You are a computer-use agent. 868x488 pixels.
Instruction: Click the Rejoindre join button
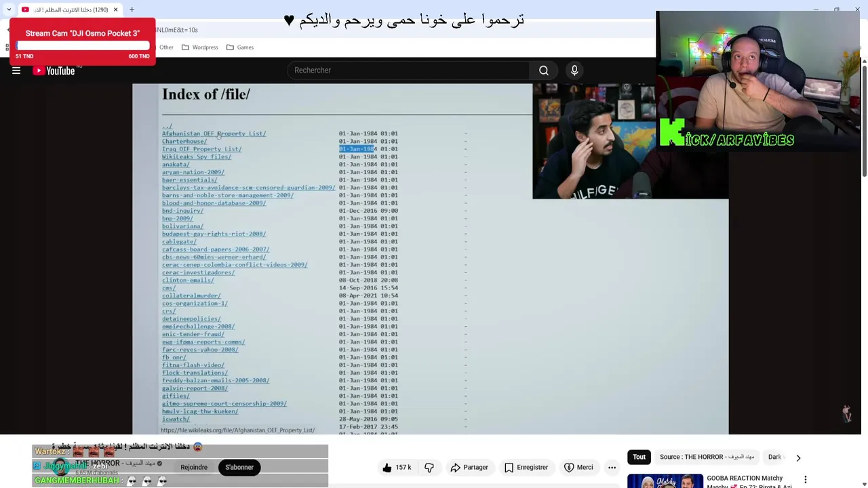(x=194, y=467)
